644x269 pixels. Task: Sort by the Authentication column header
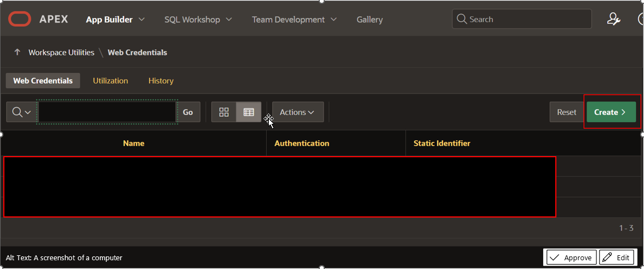coord(302,144)
